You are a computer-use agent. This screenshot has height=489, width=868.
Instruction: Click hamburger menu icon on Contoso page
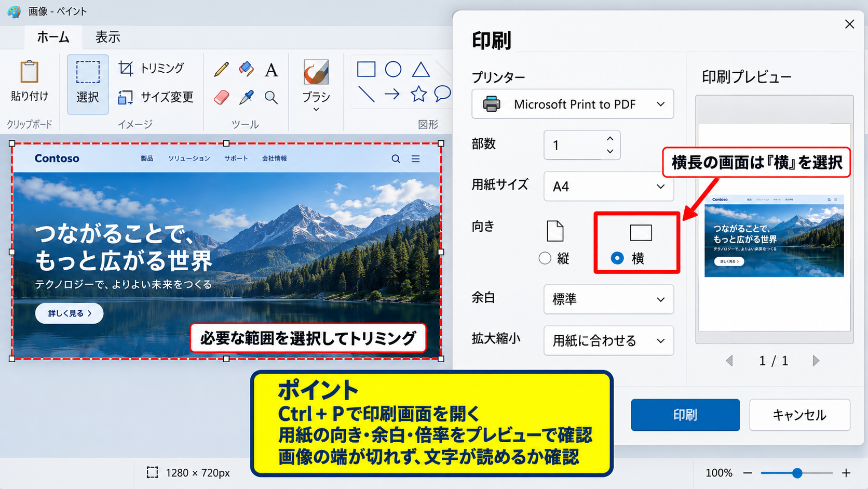(x=415, y=159)
